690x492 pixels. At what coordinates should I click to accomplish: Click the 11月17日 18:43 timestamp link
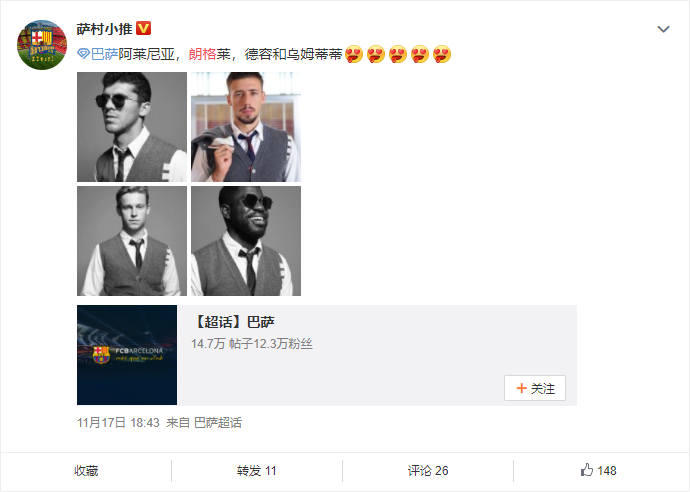[x=118, y=423]
